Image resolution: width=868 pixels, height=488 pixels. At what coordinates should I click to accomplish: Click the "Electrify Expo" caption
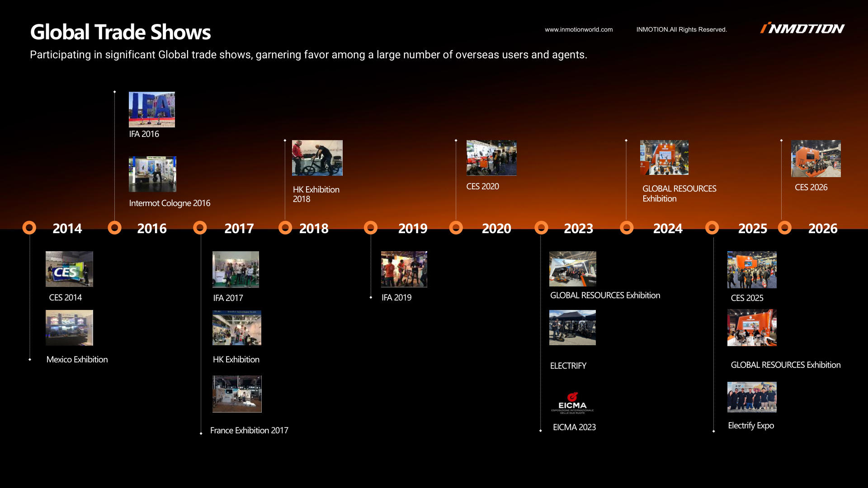pos(751,426)
